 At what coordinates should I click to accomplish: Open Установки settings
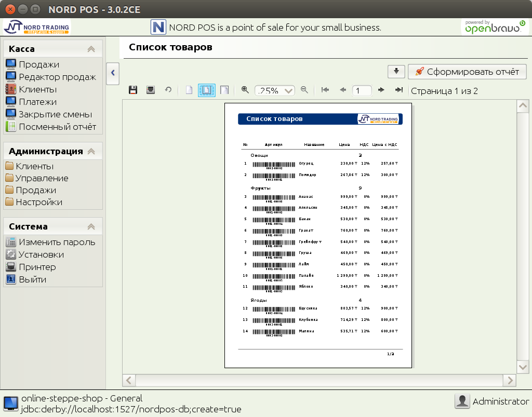(41, 254)
